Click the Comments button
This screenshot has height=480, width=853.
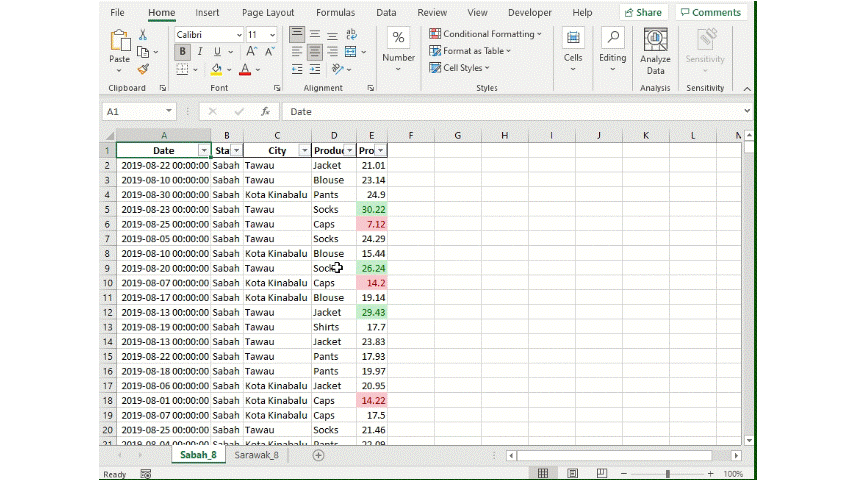click(710, 13)
